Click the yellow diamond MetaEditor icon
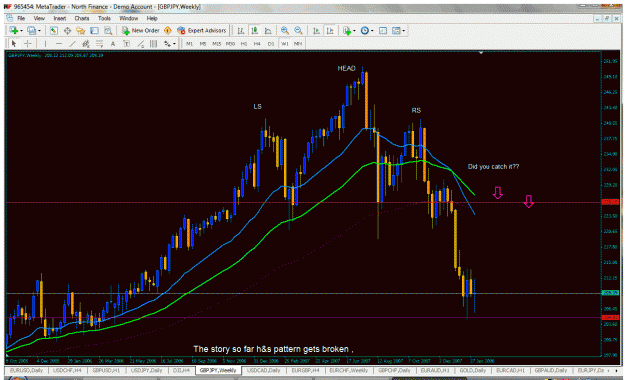This screenshot has height=380, width=625. [168, 30]
